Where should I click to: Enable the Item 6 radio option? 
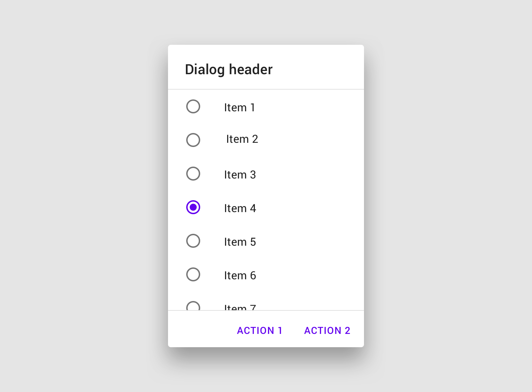pyautogui.click(x=193, y=274)
